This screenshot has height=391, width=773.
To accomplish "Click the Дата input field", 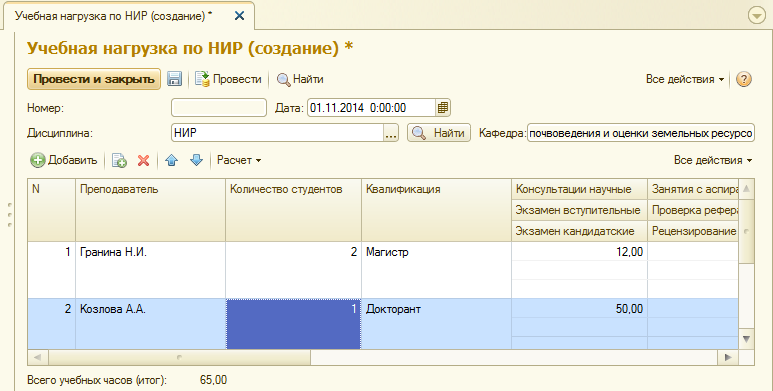I will (372, 107).
